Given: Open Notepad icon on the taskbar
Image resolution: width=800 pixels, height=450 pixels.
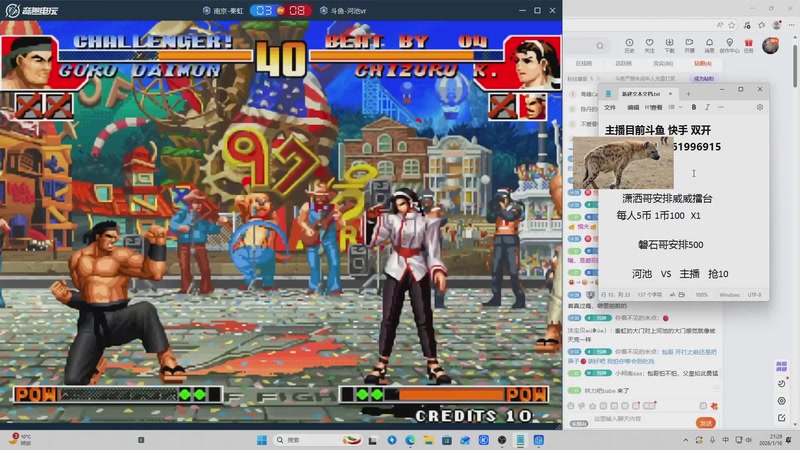Looking at the screenshot, I should click(520, 440).
